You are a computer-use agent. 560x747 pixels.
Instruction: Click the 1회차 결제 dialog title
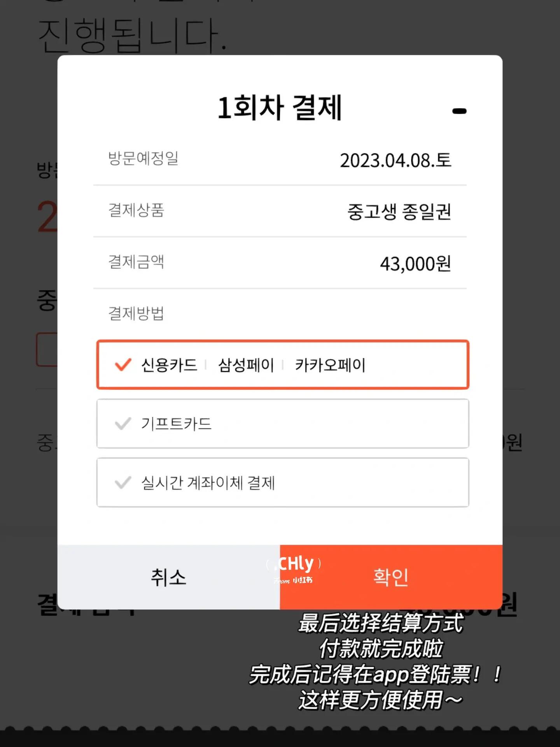pyautogui.click(x=280, y=108)
